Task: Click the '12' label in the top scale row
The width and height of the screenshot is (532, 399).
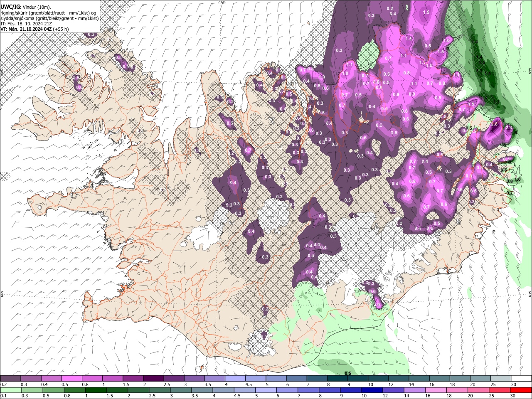Action: pyautogui.click(x=391, y=384)
